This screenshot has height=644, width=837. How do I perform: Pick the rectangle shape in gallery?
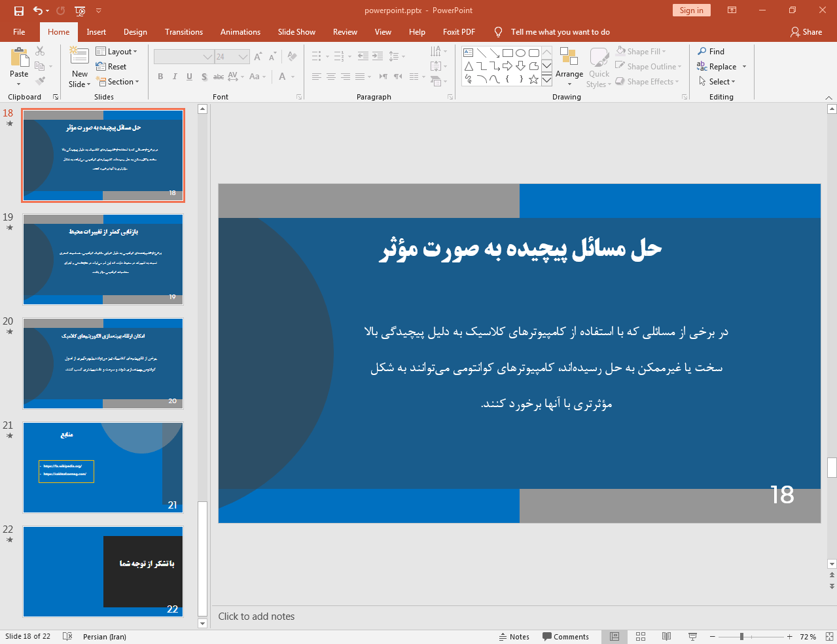tap(508, 53)
